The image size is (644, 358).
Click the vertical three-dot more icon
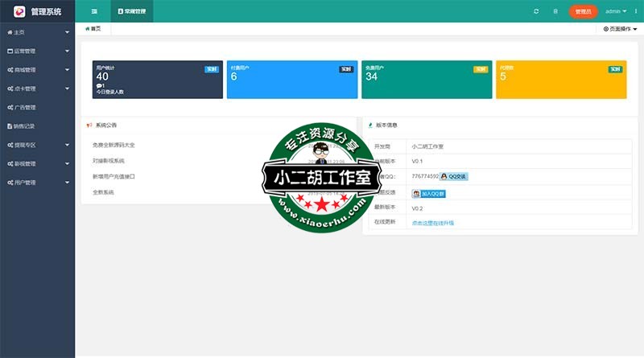click(x=636, y=11)
